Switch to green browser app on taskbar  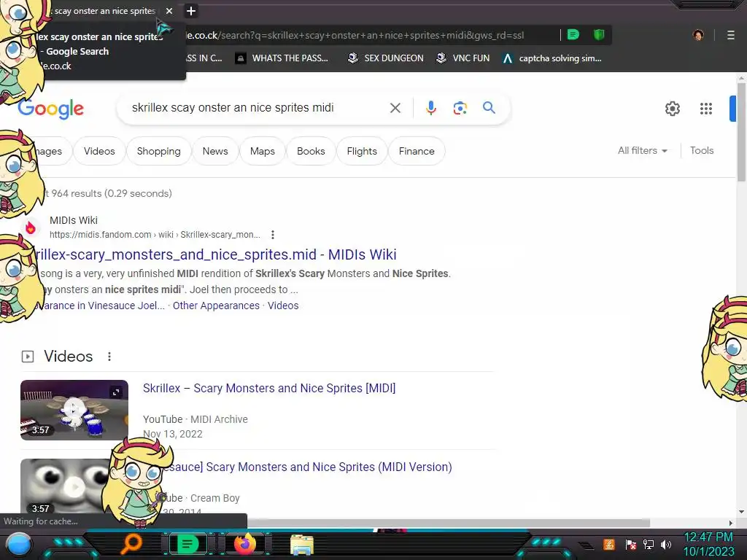(x=187, y=544)
